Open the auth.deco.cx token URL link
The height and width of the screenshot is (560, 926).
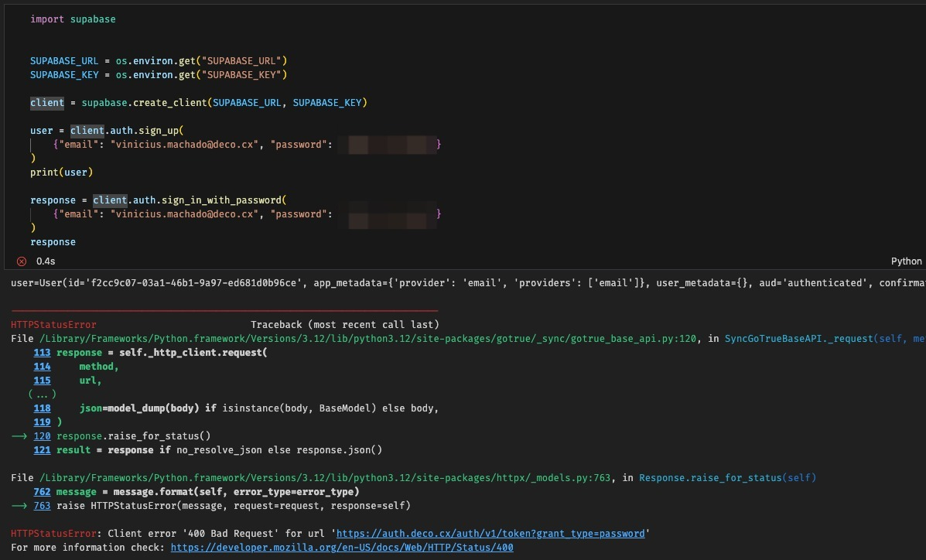(x=490, y=534)
